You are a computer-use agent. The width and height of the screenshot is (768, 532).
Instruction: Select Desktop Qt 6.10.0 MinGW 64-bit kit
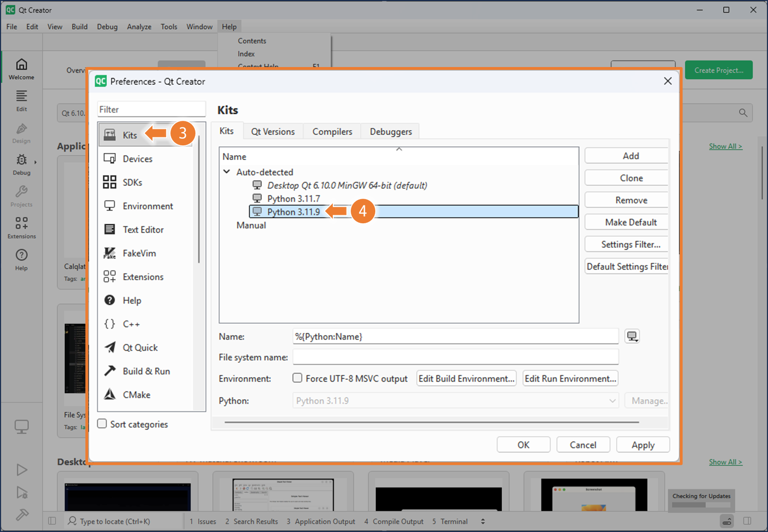coord(347,185)
